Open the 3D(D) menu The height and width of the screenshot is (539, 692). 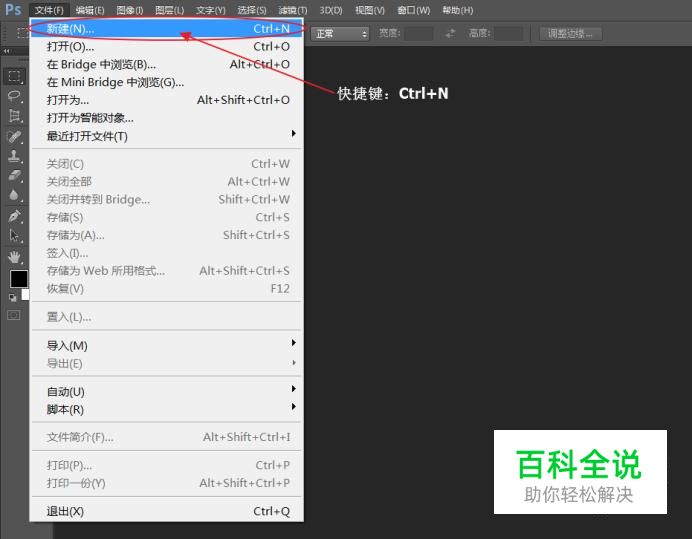click(x=331, y=10)
